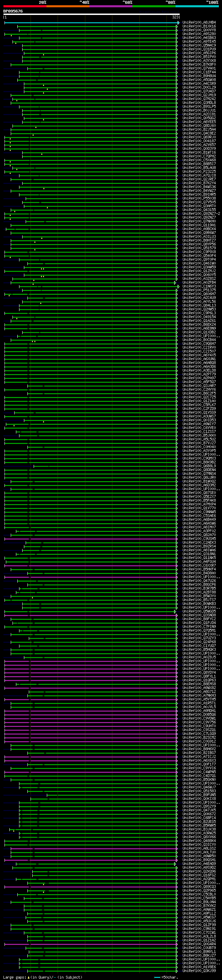222x980 pixels.
Task: Open hit UniRef100_Q2KQ96
Action: [x=199, y=871]
